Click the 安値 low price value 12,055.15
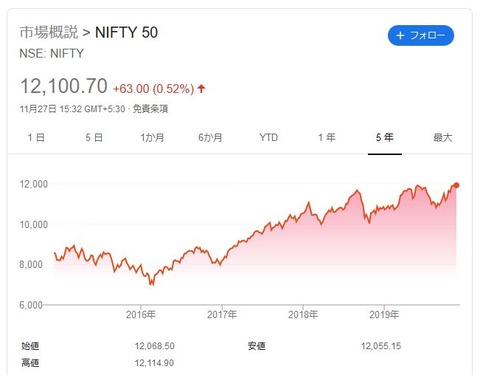Screen dimensions: 480x375 381,346
